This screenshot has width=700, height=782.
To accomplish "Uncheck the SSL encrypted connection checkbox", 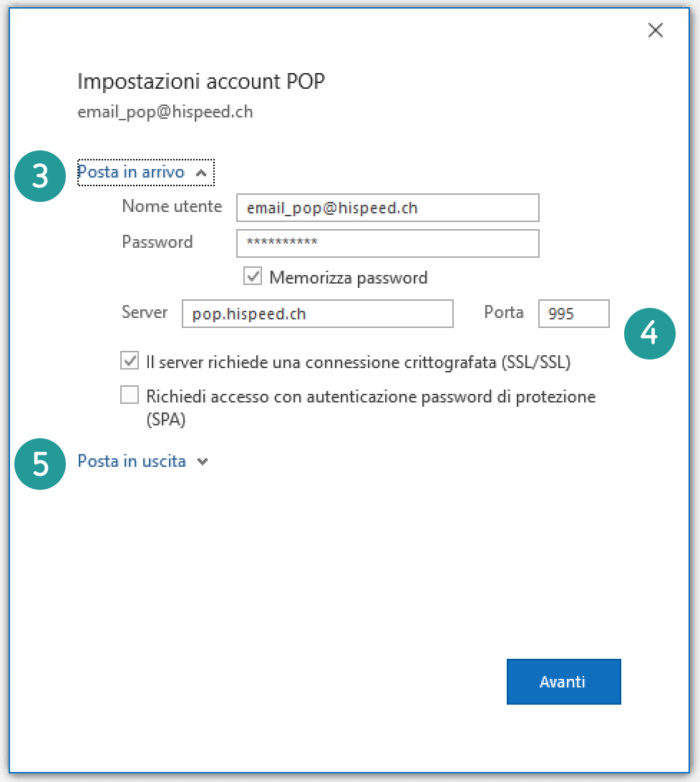I will 130,361.
